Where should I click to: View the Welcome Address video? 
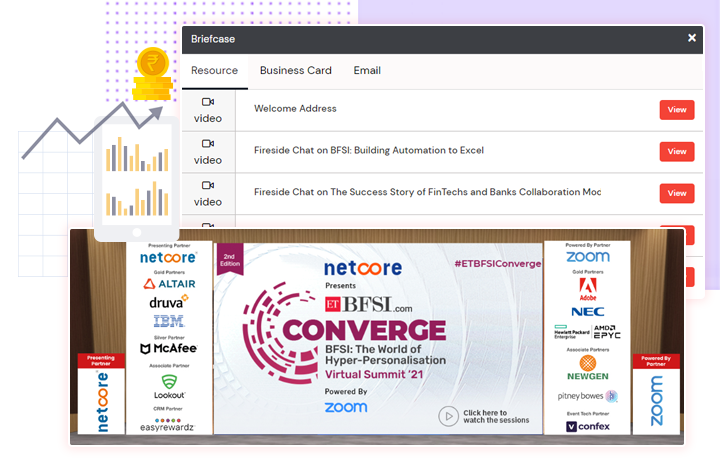click(677, 110)
